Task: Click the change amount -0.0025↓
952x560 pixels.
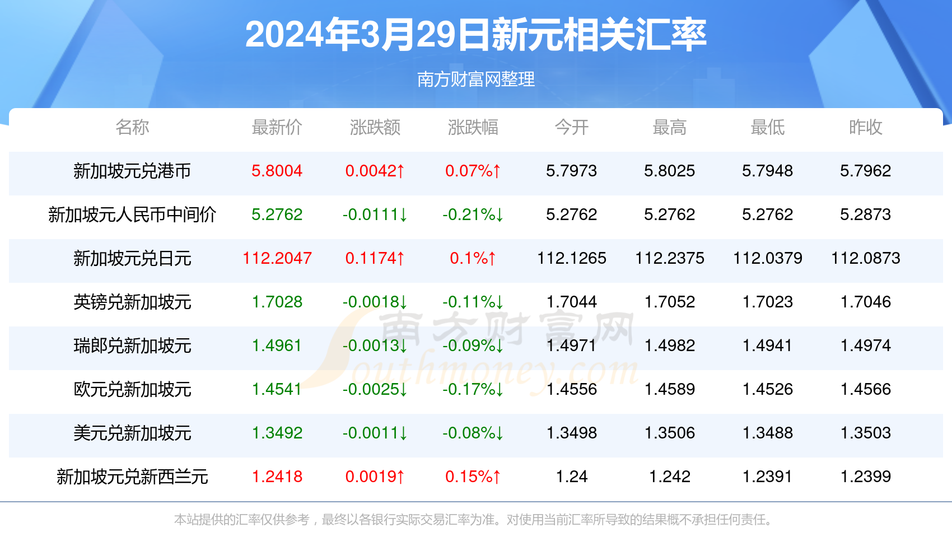Action: tap(375, 389)
